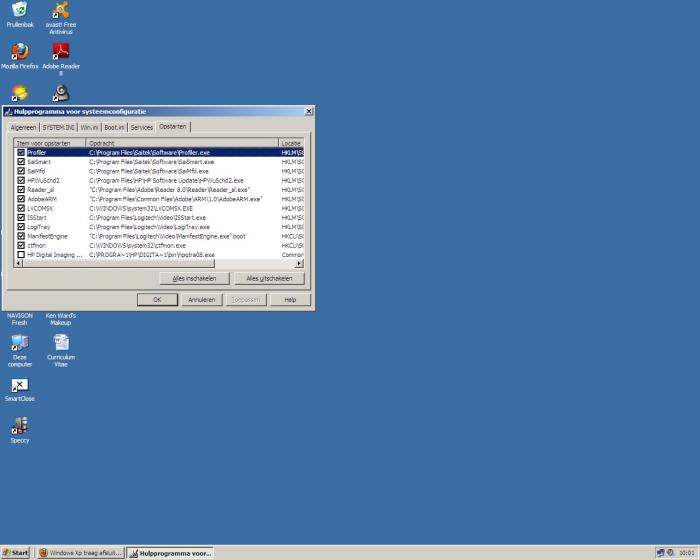Switch to Windows Xp traag afsluit taskbar window
This screenshot has height=560, width=700.
coord(80,553)
